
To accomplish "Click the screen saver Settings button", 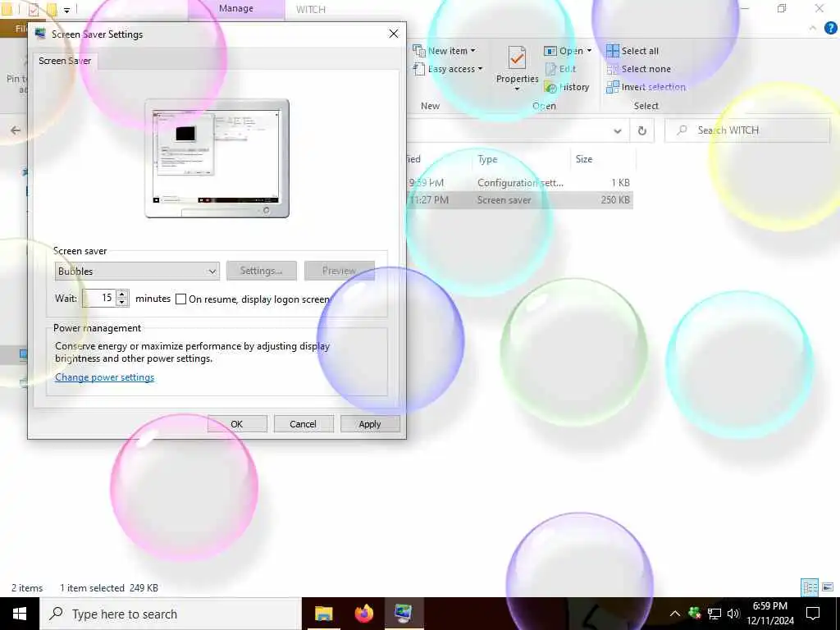I will [261, 271].
